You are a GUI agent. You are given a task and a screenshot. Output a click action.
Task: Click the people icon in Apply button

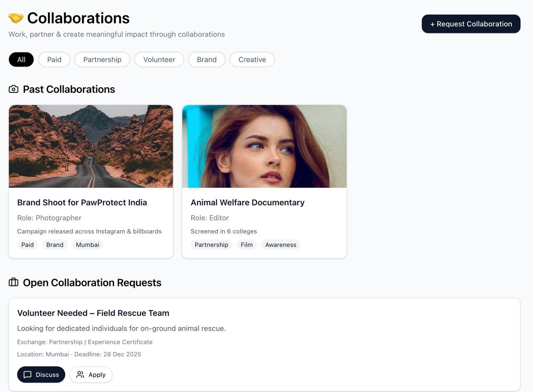[x=80, y=375]
